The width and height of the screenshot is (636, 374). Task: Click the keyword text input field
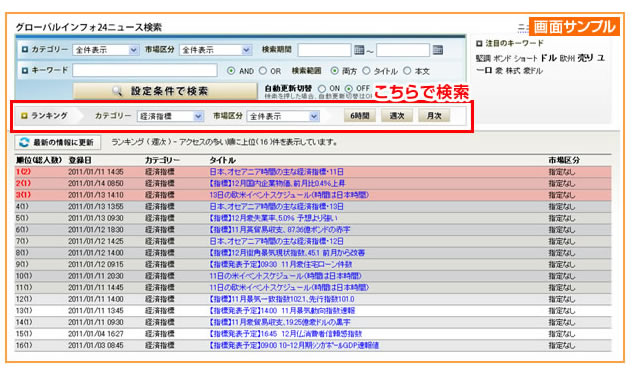tap(145, 70)
